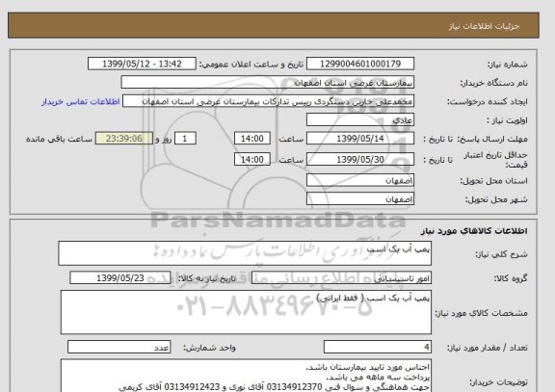Click the label شهر محل تحویل
Screen dimensions: 555x392
click(x=496, y=199)
